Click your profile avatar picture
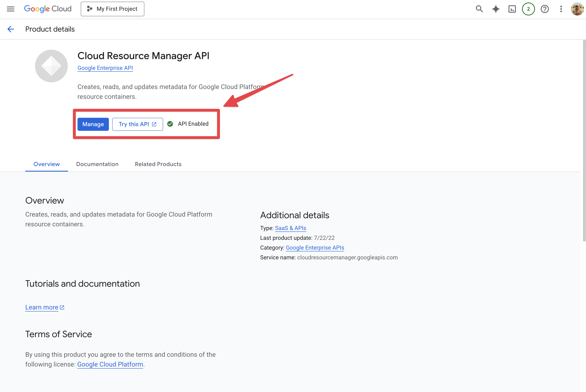Image resolution: width=586 pixels, height=392 pixels. [577, 9]
